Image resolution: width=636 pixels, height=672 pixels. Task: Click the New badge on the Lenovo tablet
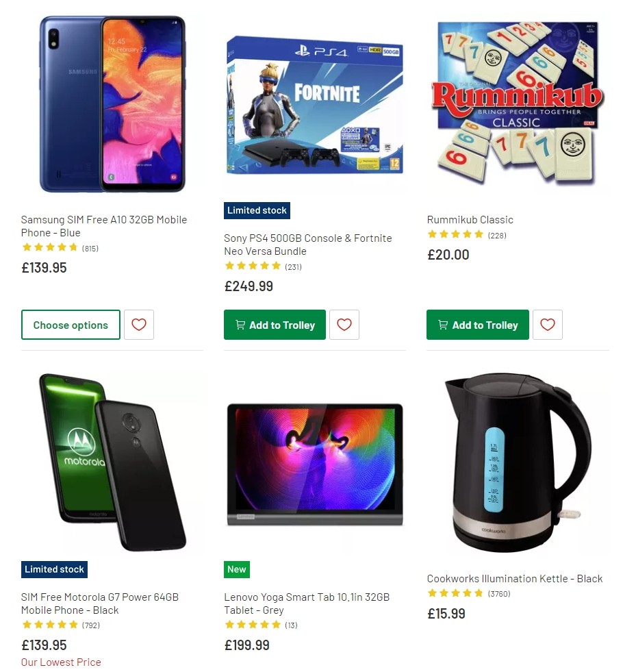(236, 569)
